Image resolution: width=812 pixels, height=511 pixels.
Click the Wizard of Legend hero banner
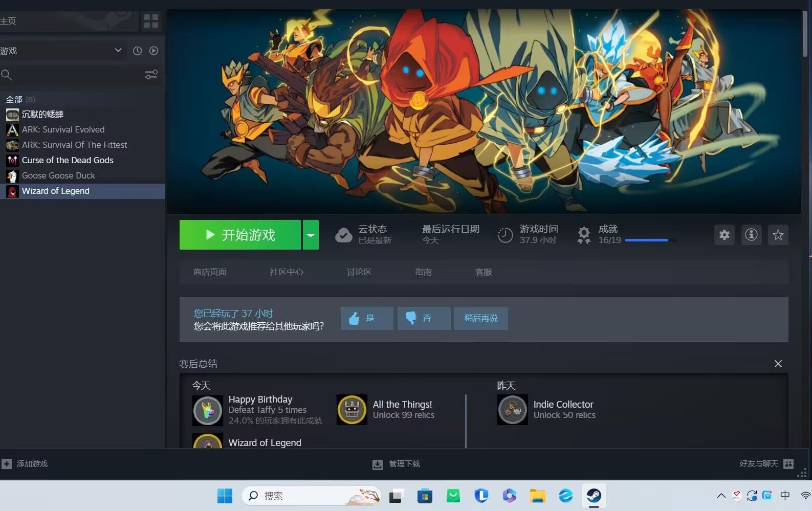(484, 111)
